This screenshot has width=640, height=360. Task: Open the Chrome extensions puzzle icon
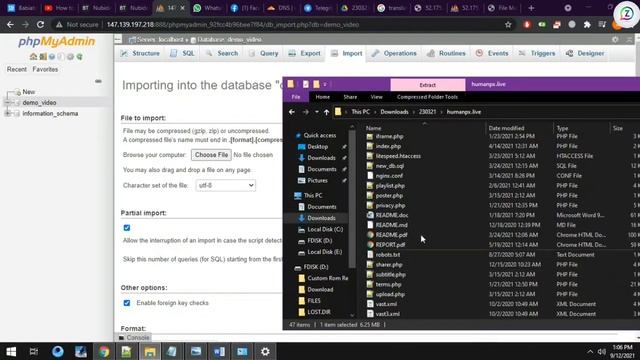[x=587, y=24]
